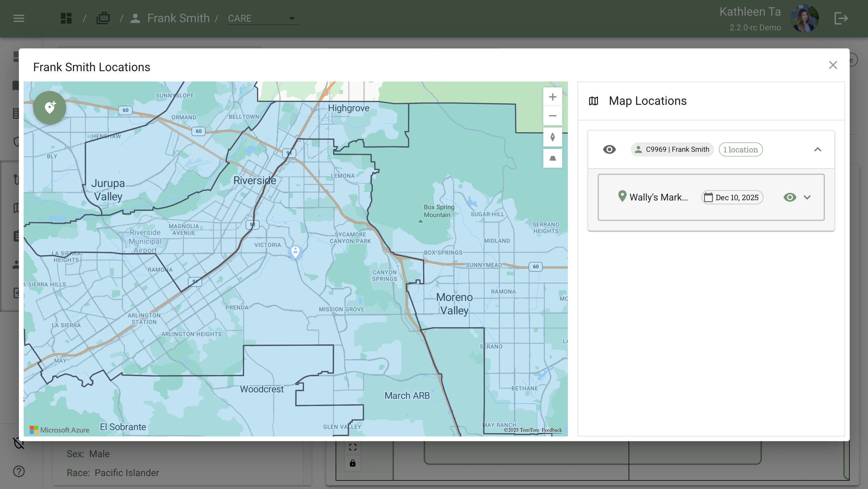This screenshot has width=868, height=489.
Task: Adjust map pitch with tilt control
Action: (552, 158)
